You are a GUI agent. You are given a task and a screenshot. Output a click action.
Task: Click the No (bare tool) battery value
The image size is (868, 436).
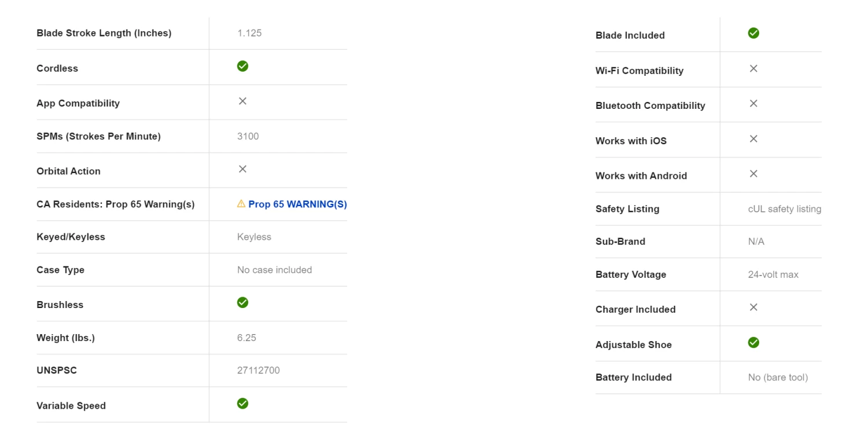coord(778,378)
